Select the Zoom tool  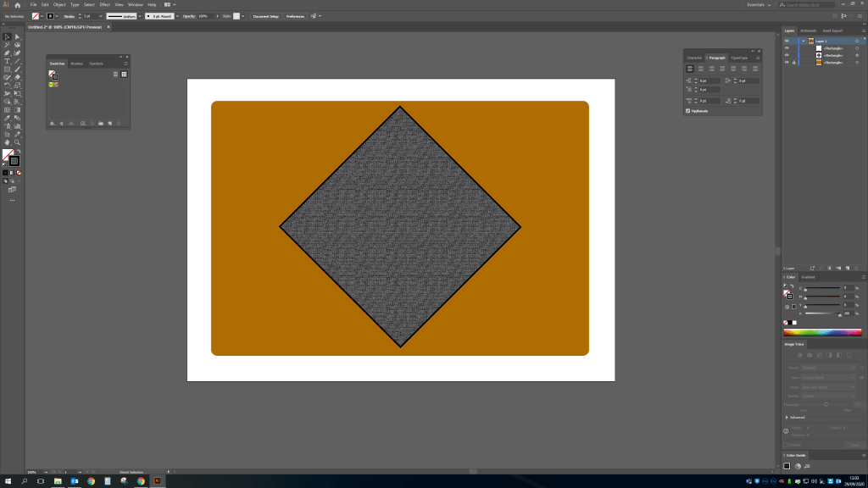pos(17,142)
